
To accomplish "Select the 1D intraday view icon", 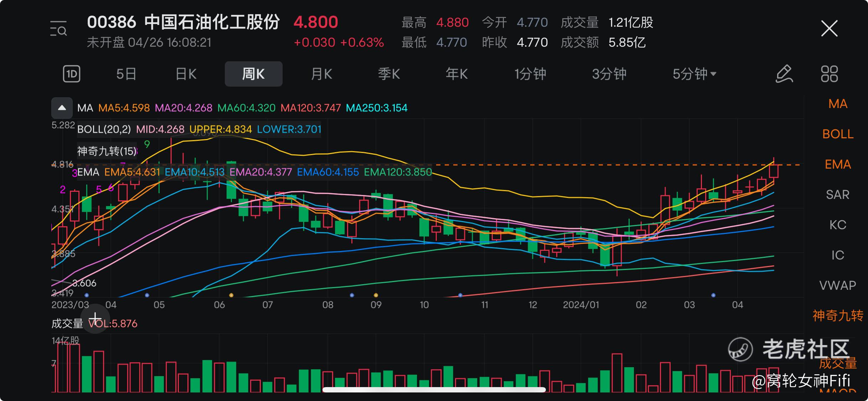I will click(72, 74).
